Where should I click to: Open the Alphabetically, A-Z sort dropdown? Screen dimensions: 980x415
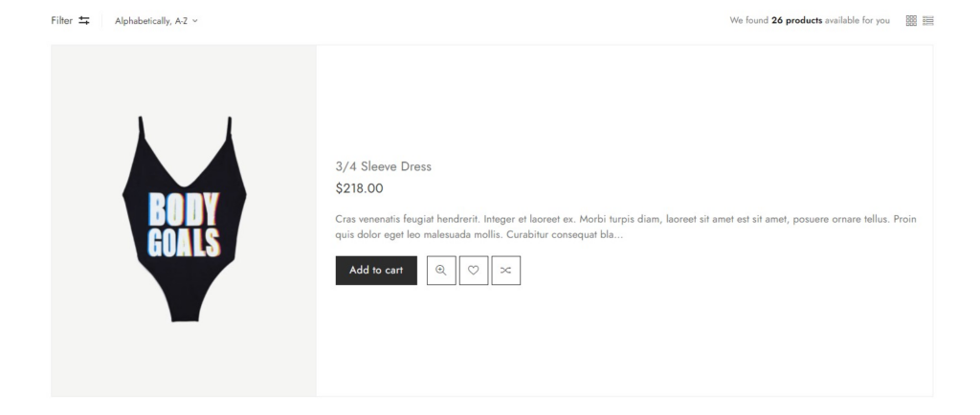[156, 21]
